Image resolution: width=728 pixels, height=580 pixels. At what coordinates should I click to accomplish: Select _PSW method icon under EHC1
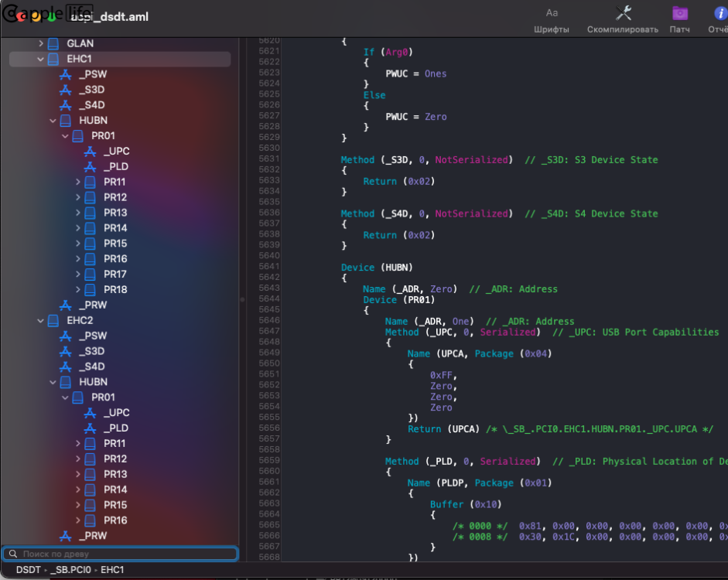[x=66, y=74]
